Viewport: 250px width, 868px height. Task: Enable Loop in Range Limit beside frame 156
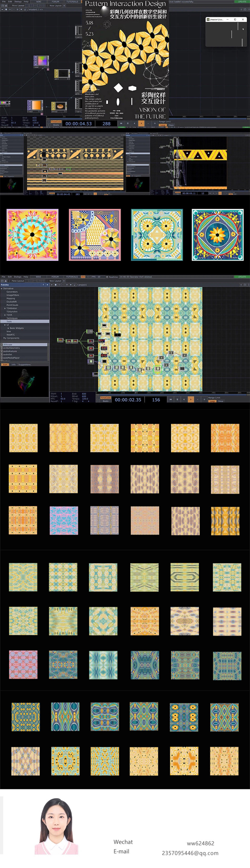coord(212,401)
